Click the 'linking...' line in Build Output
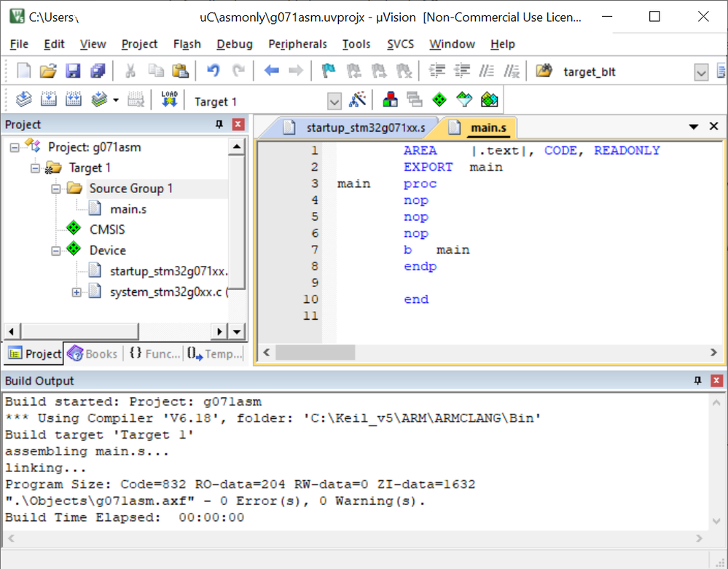This screenshot has height=569, width=728. (x=45, y=468)
